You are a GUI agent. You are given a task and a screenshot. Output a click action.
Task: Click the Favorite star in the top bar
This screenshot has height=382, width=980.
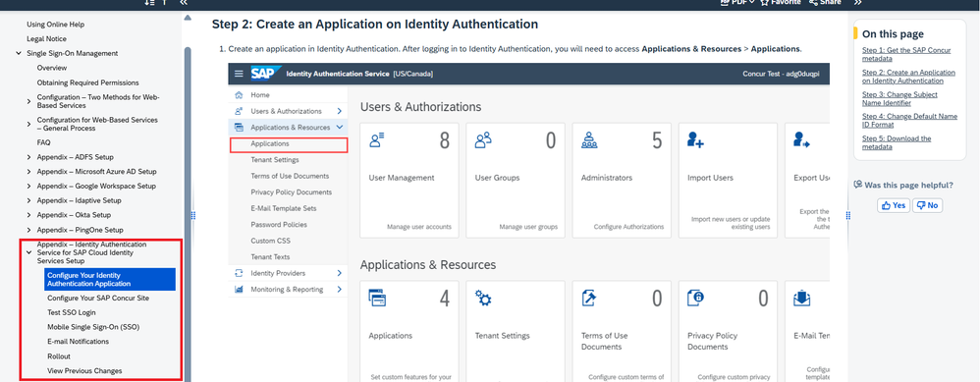[x=764, y=3]
